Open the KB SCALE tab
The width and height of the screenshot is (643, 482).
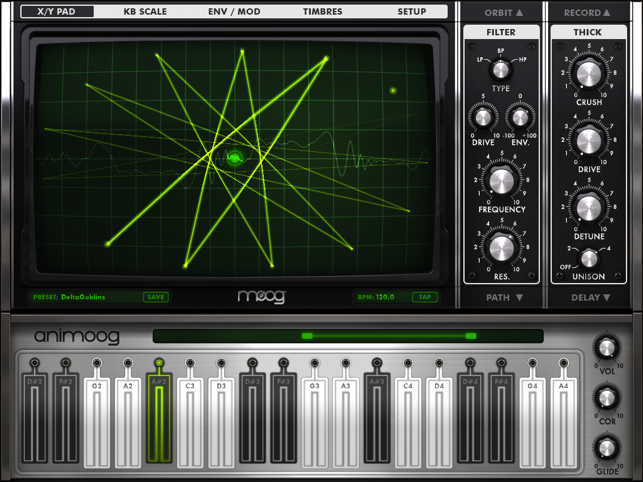[x=145, y=11]
